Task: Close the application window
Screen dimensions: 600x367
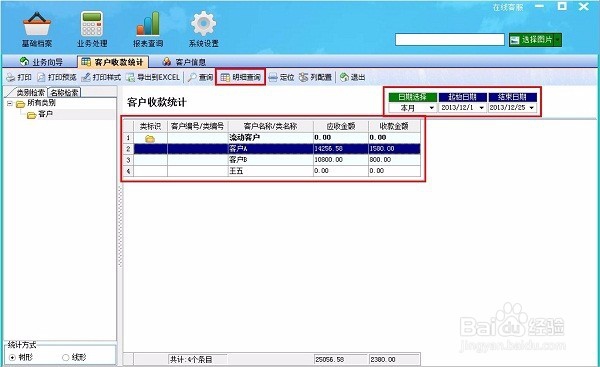Action: (x=584, y=6)
